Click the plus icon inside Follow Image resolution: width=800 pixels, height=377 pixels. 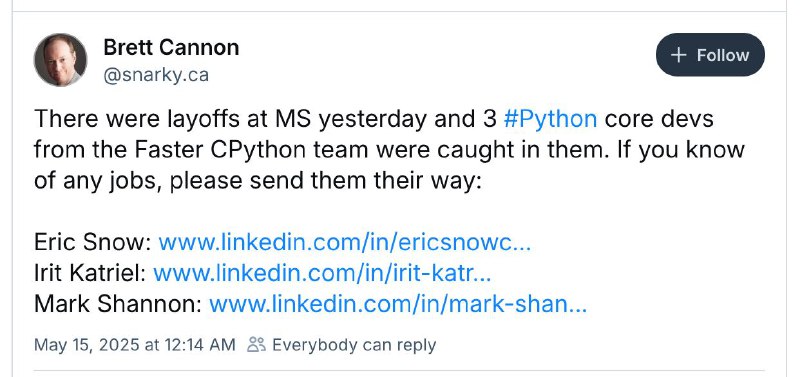coord(679,55)
